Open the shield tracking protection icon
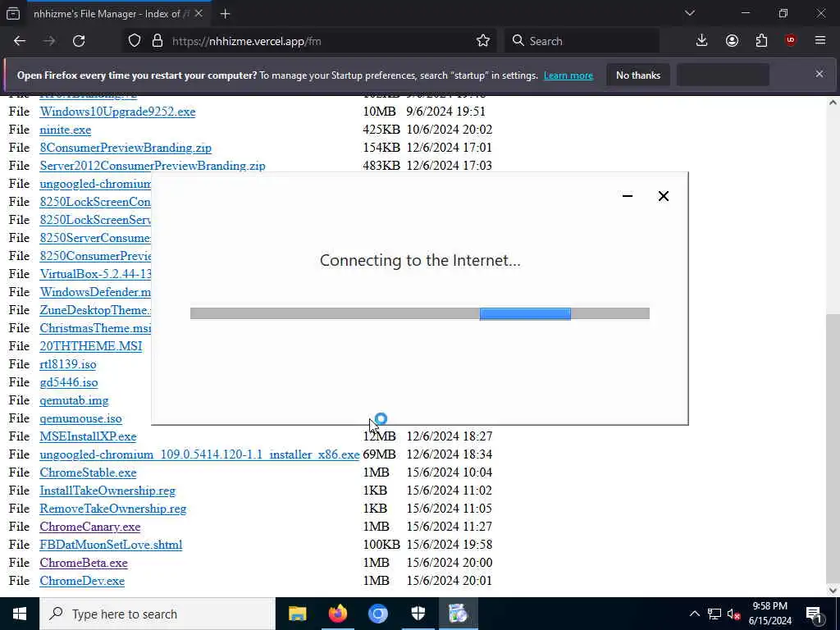 (135, 41)
